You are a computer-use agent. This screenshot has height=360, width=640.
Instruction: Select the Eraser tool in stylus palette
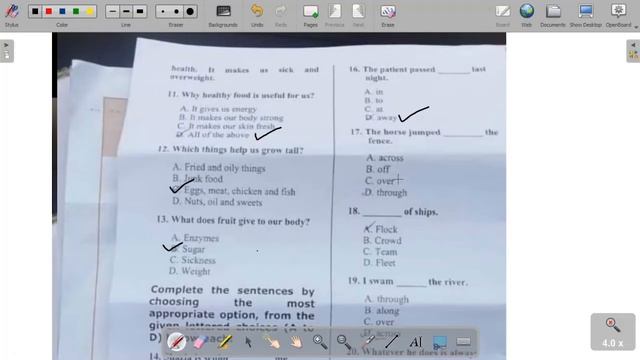200,342
